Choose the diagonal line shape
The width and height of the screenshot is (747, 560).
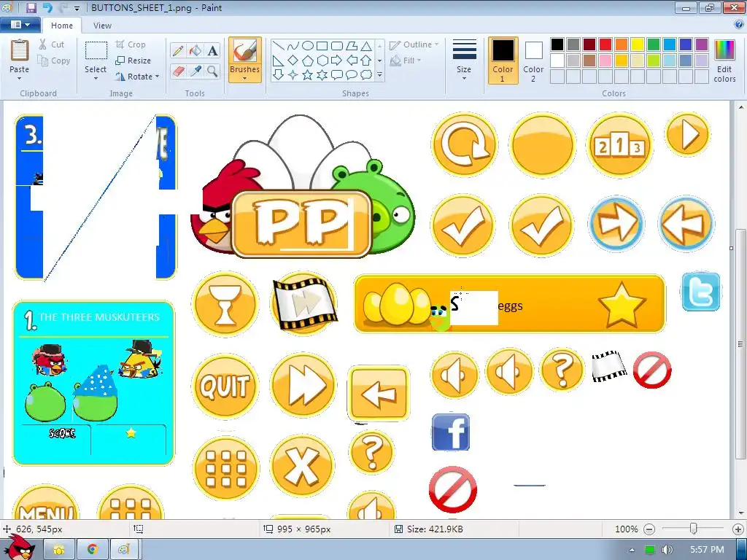[279, 46]
